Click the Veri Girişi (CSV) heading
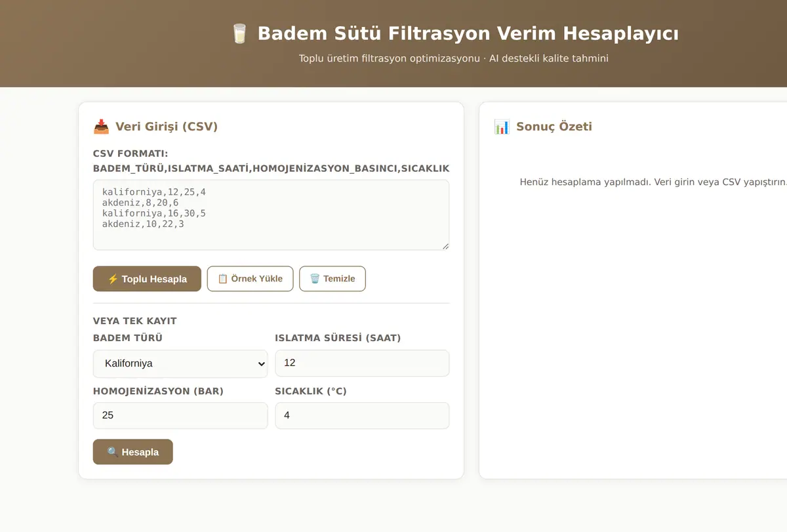Screen dimensions: 787x532 [167, 127]
